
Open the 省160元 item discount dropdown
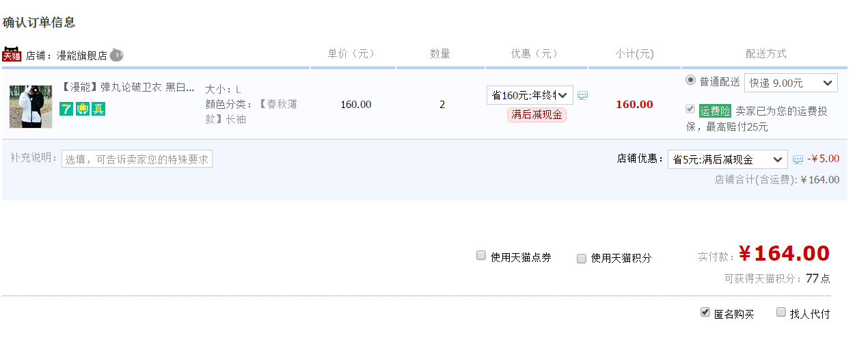point(530,95)
